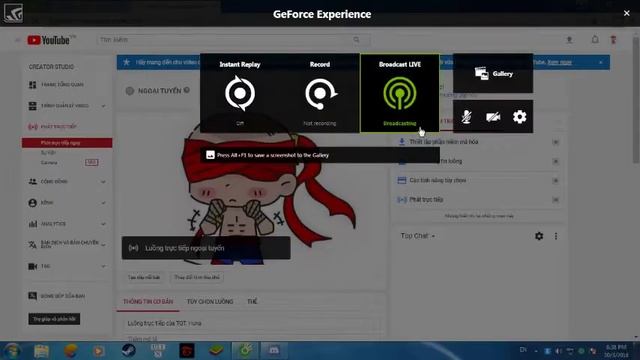The height and width of the screenshot is (360, 640).
Task: Open the Top Chat dropdown
Action: 418,236
